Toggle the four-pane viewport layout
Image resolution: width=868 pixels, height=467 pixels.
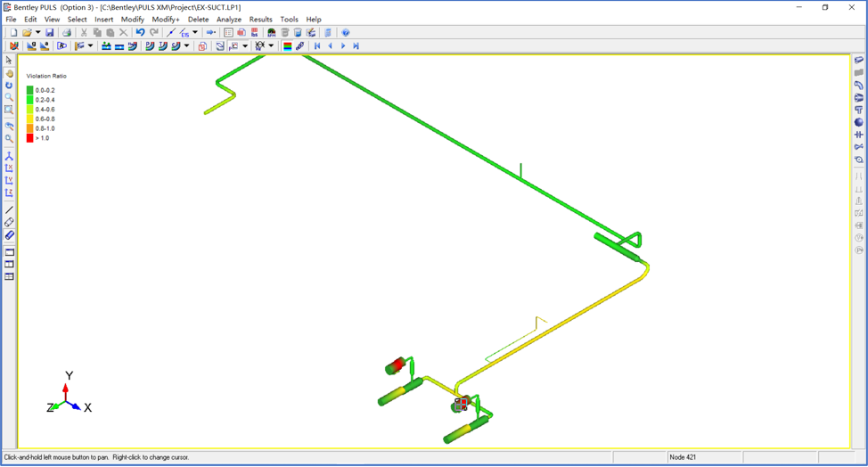click(9, 276)
